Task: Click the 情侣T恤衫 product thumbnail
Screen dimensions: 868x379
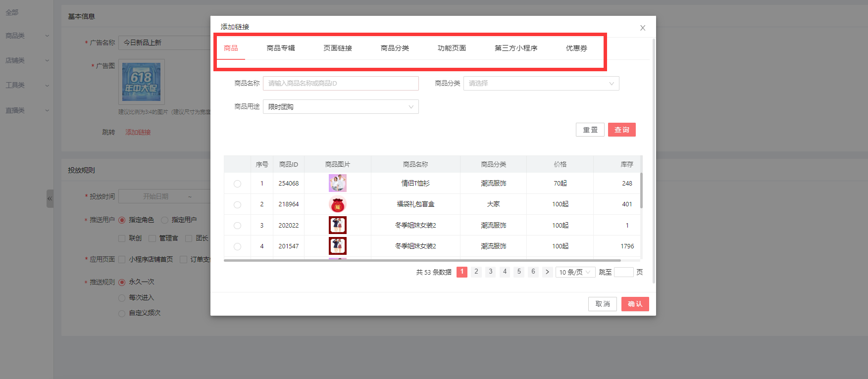Action: click(x=337, y=183)
